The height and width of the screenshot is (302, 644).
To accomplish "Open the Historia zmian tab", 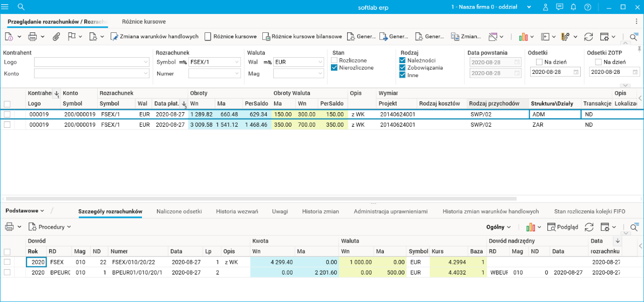I will 320,211.
